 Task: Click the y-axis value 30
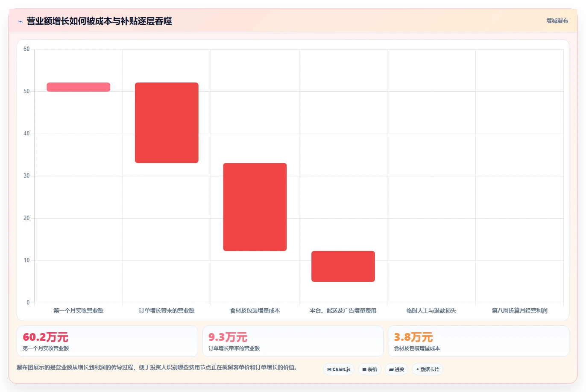pos(26,176)
